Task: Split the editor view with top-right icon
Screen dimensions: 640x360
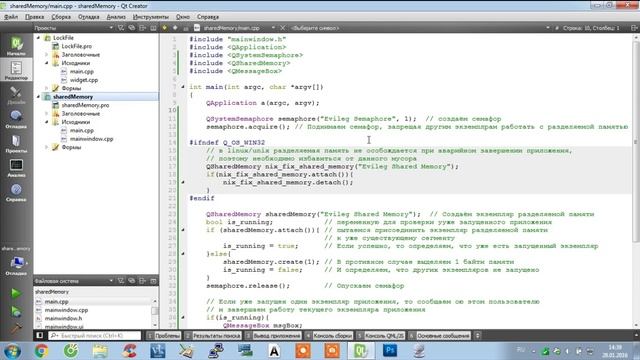Action: [634, 28]
